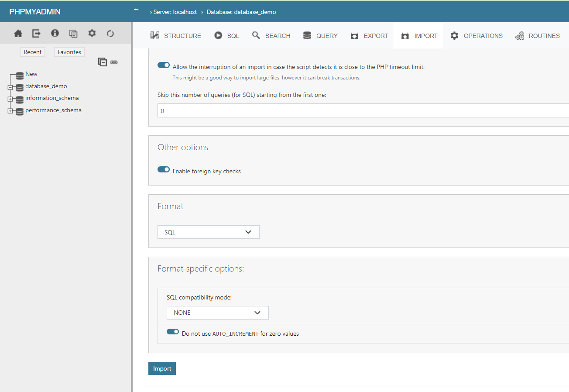Toggle the AUTO_INCREMENT zero values switch
The width and height of the screenshot is (569, 392).
coord(173,332)
